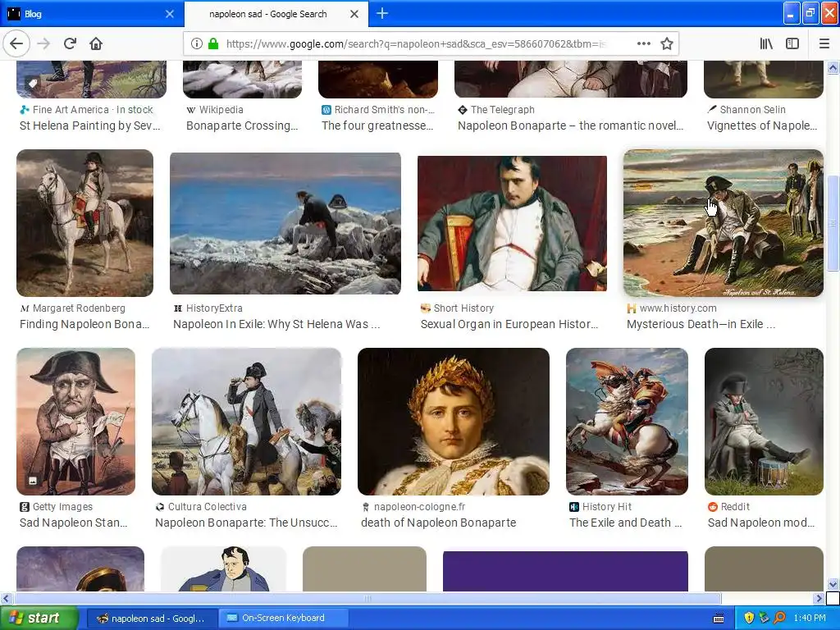Close the Blog tab
The height and width of the screenshot is (630, 840).
pyautogui.click(x=169, y=14)
